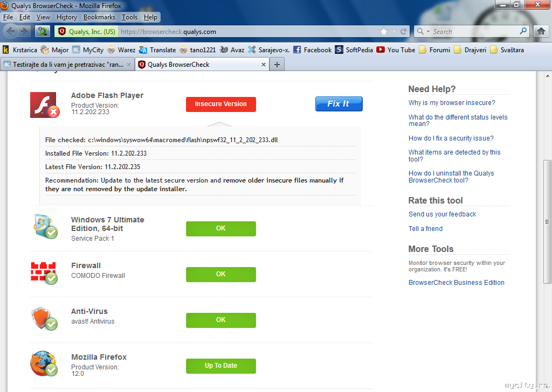Go back with the Back arrow button
552x392 pixels.
click(x=11, y=31)
